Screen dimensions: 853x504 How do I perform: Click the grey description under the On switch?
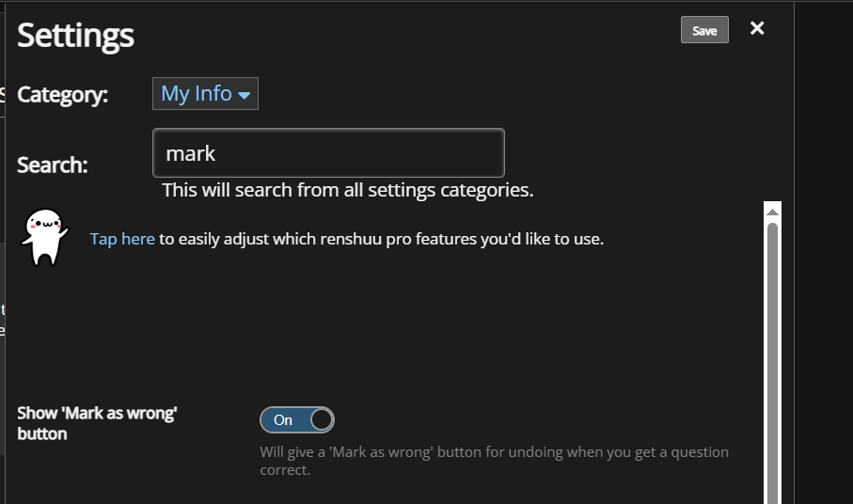[494, 461]
